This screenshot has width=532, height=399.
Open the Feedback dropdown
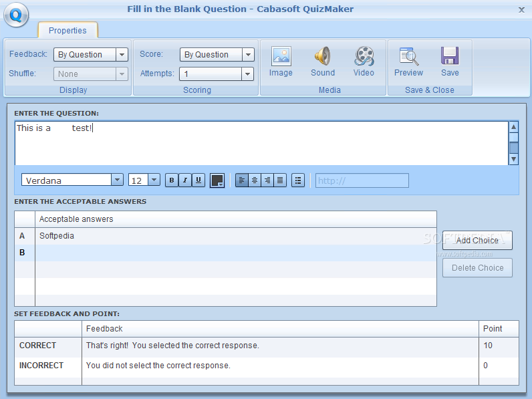coord(122,55)
